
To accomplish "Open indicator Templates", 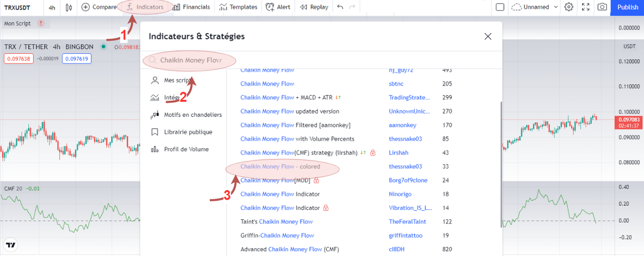I will tap(238, 7).
